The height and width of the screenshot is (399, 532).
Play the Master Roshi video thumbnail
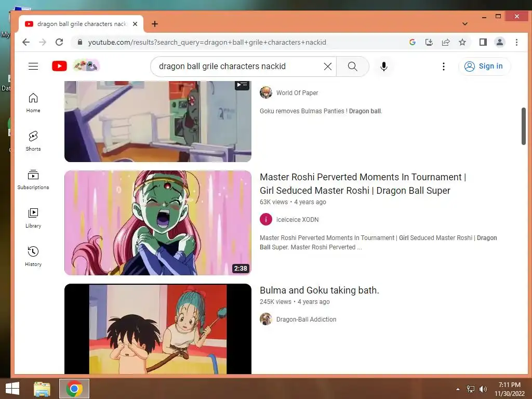(158, 222)
